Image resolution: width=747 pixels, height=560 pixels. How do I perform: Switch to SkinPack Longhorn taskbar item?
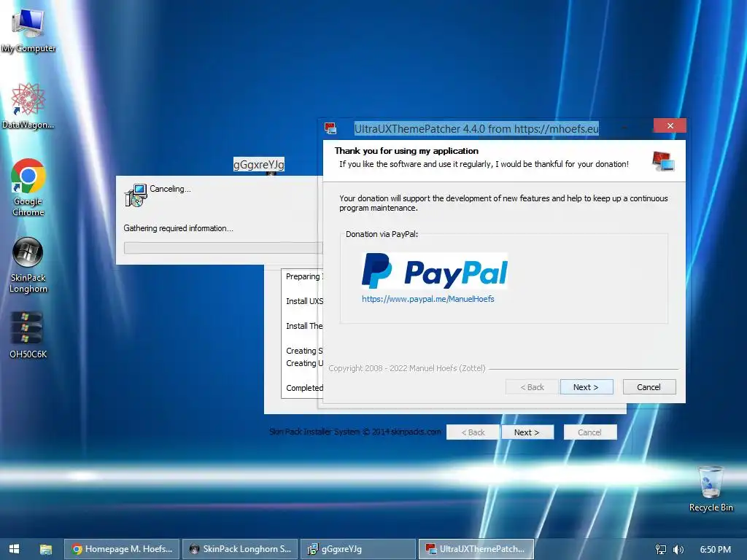coord(240,549)
